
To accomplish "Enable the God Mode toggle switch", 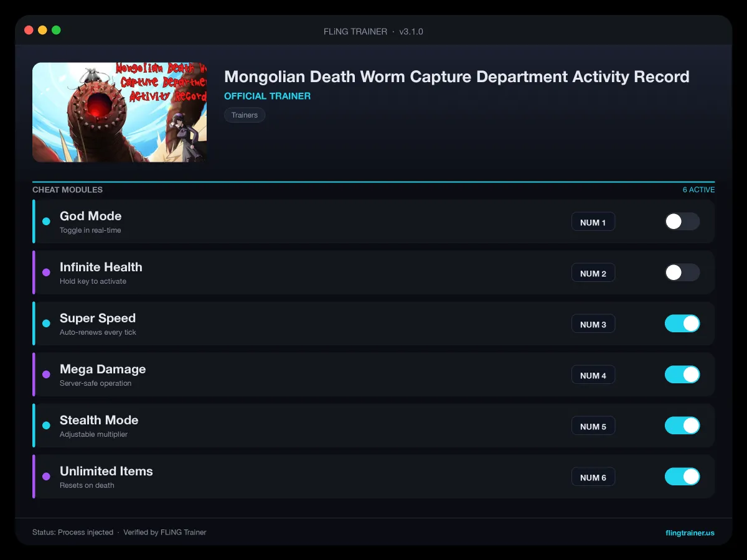I will point(682,222).
